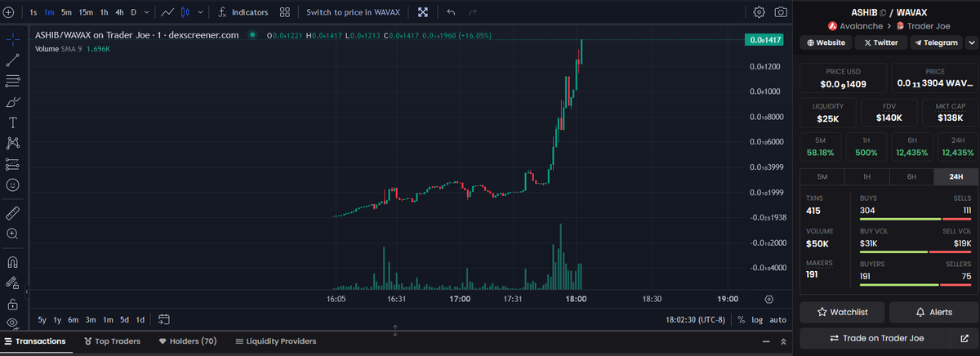This screenshot has width=980, height=356.
Task: Select the brush drawing tool
Action: point(12,101)
